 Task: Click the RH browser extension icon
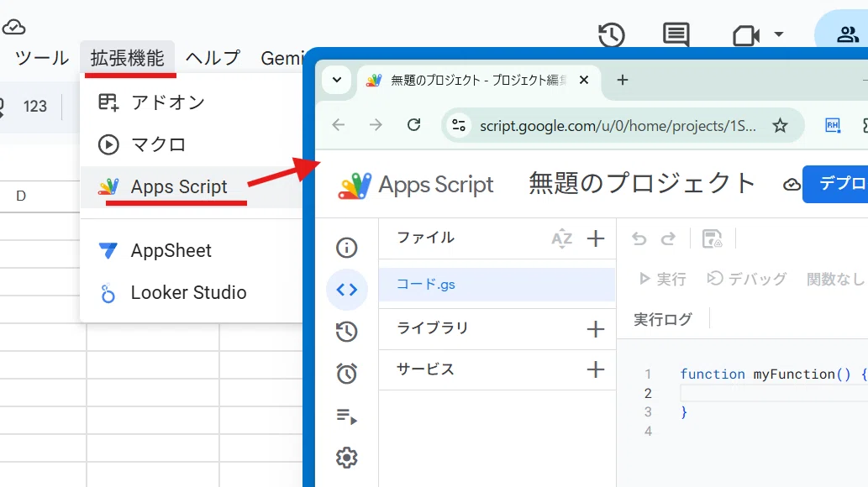click(833, 126)
